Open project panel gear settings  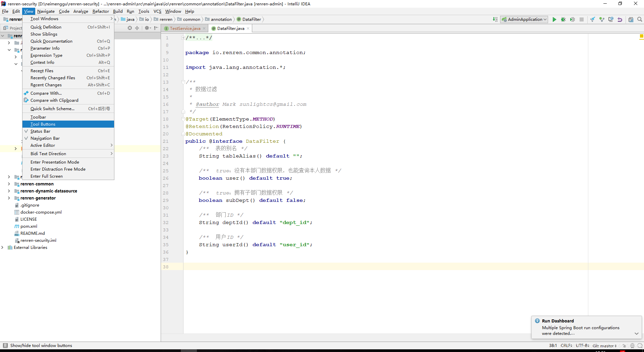148,28
